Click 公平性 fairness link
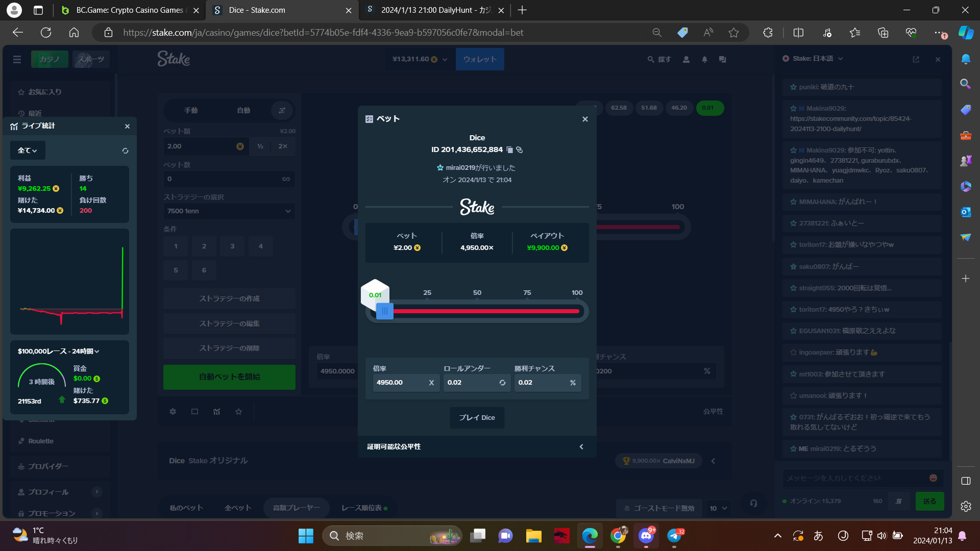Screen dimensions: 980x551 713,411
